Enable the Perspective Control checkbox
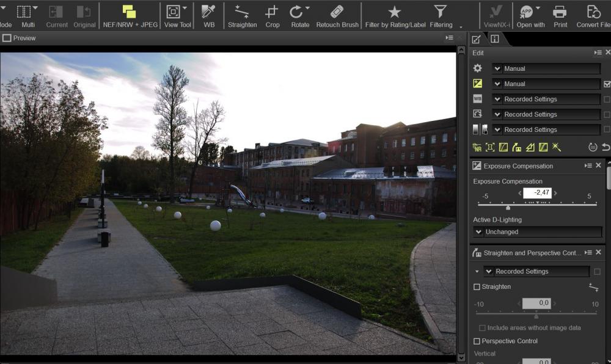The image size is (611, 364). point(477,341)
